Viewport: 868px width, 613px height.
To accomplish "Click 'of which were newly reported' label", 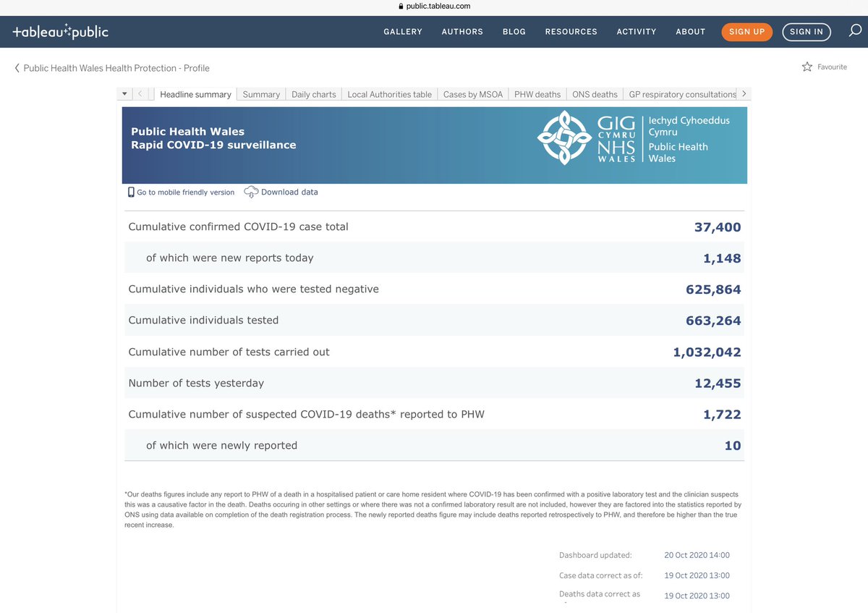I will coord(221,445).
